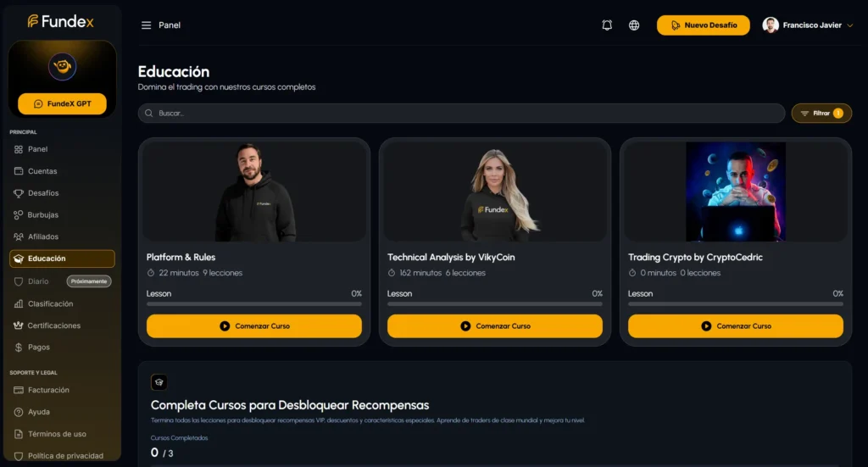Click the Ayuda question mark icon
The width and height of the screenshot is (868, 467).
point(19,412)
